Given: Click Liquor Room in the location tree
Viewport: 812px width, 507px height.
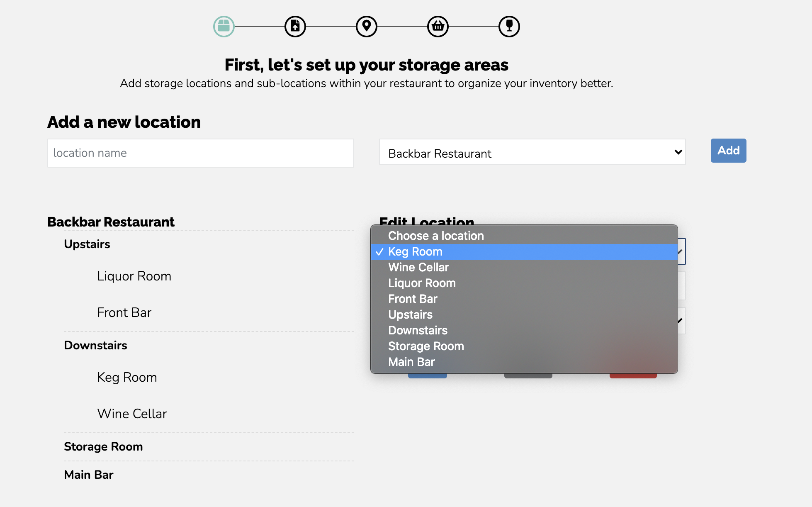Looking at the screenshot, I should click(x=134, y=276).
